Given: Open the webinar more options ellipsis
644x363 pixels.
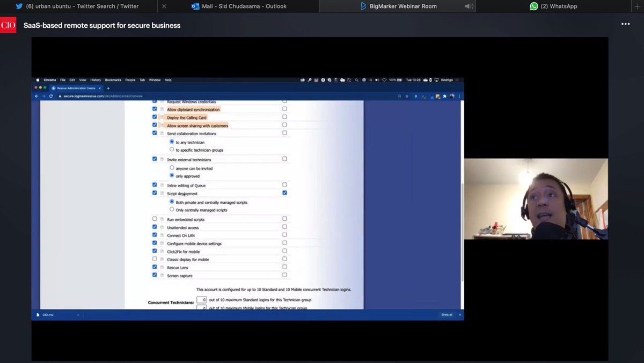Looking at the screenshot, I should (626, 24).
